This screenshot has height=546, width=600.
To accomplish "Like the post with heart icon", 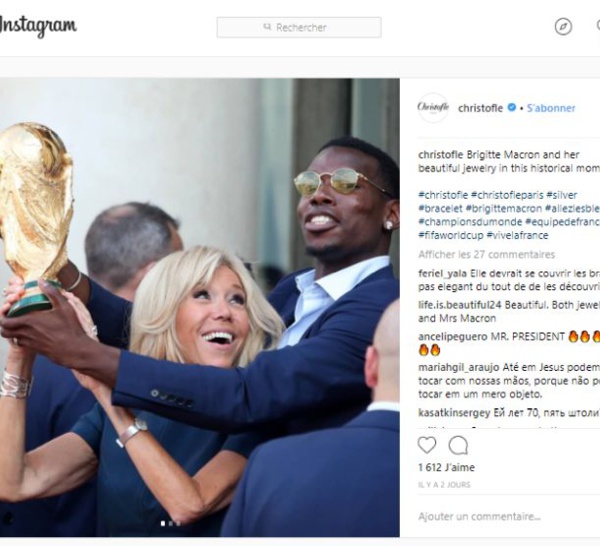I will click(427, 445).
